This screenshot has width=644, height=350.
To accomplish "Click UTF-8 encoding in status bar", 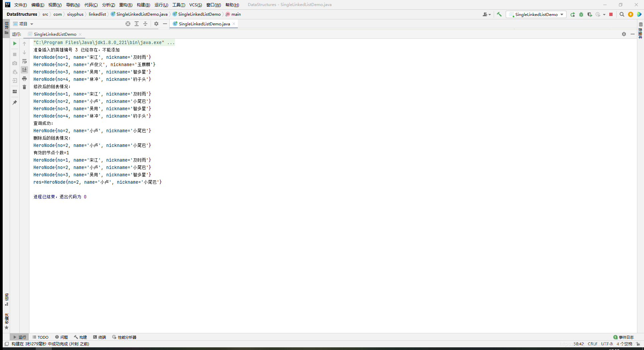I will pos(607,344).
